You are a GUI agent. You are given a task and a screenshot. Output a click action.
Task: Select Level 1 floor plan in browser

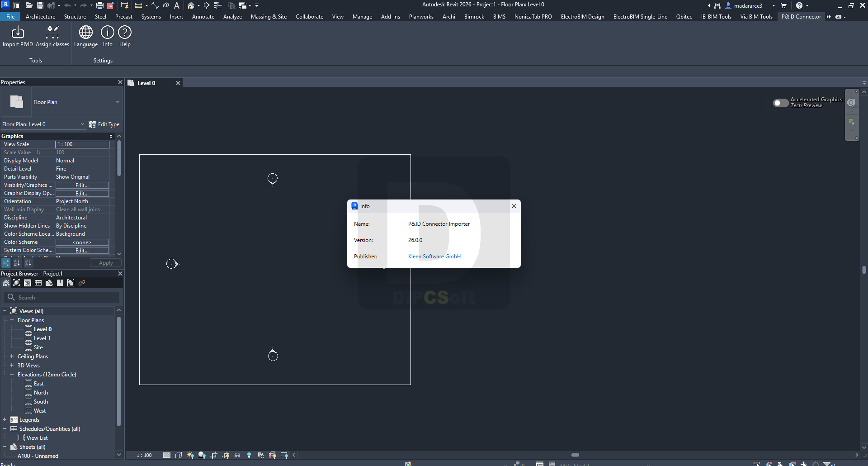(42, 338)
